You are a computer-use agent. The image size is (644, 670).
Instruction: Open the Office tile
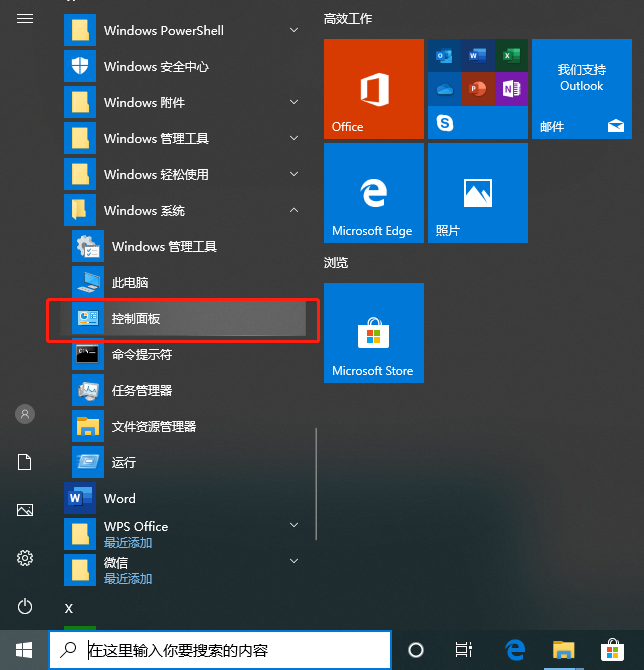[x=373, y=89]
